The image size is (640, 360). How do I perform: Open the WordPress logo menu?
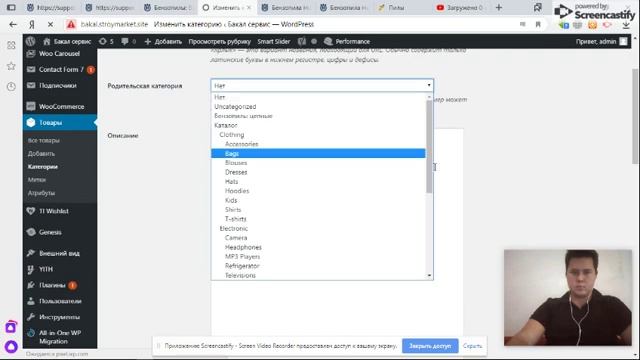pyautogui.click(x=31, y=41)
